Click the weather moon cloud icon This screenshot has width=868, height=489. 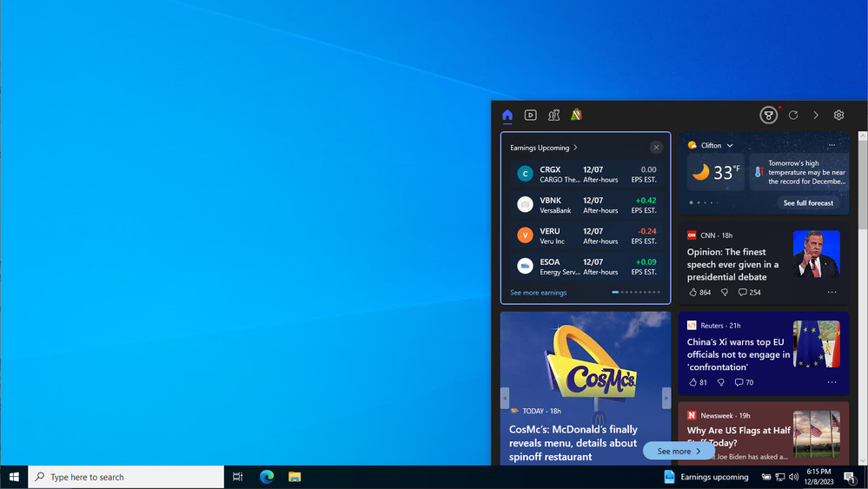[x=700, y=172]
